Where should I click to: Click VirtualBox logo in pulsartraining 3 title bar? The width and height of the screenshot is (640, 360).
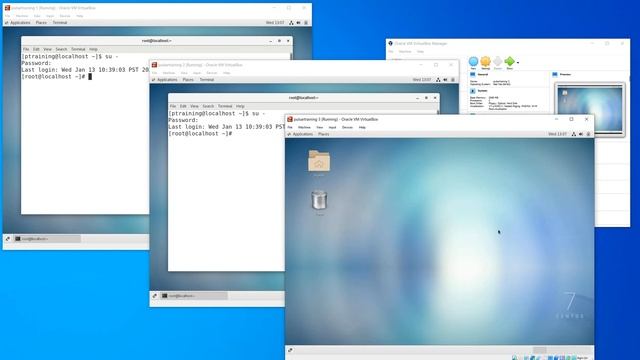tap(290, 119)
